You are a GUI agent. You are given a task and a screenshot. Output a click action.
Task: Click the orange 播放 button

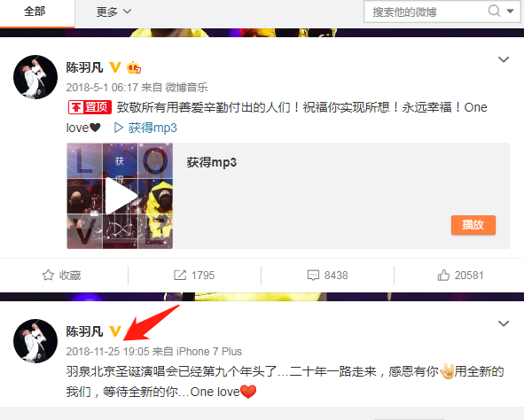[x=473, y=225]
